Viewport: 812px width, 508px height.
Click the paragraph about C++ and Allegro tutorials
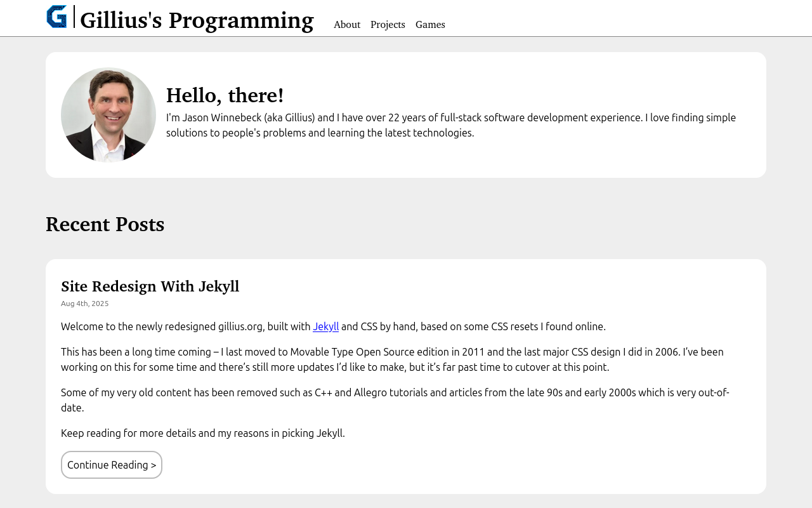(x=395, y=400)
